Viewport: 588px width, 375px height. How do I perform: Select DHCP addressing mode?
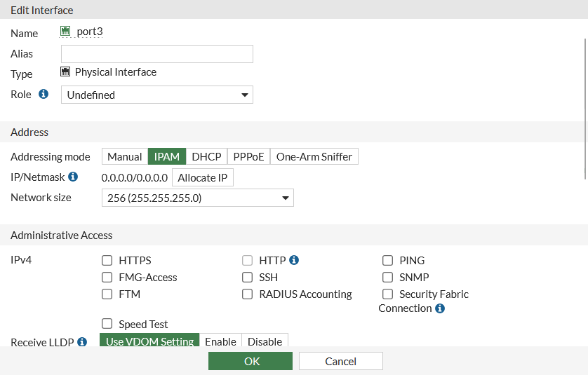pos(206,157)
